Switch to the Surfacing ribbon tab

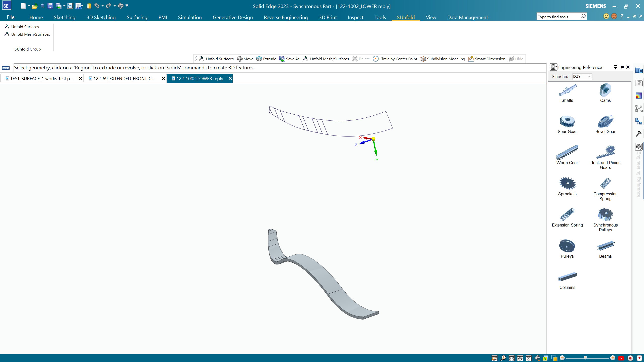click(x=137, y=17)
